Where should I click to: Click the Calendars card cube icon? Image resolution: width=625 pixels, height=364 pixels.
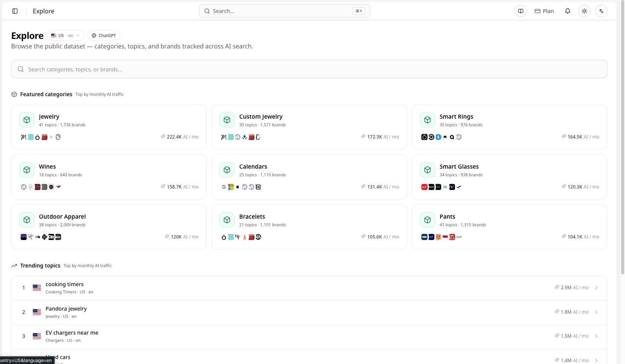pos(227,170)
